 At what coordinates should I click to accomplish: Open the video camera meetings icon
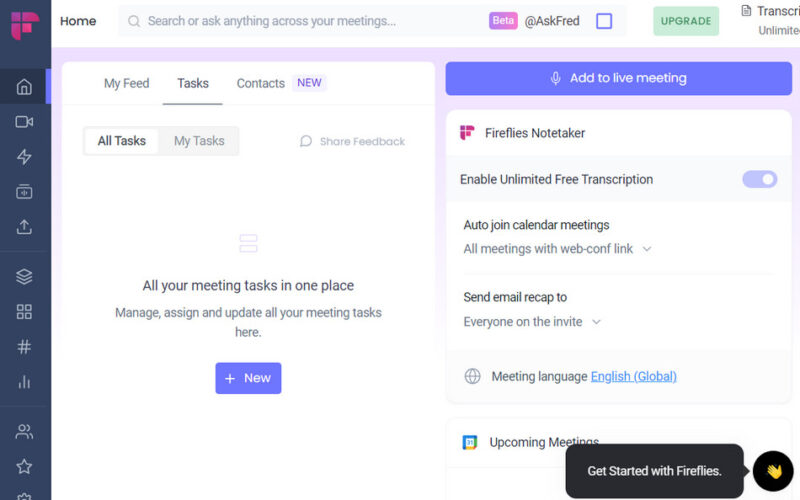pyautogui.click(x=24, y=122)
